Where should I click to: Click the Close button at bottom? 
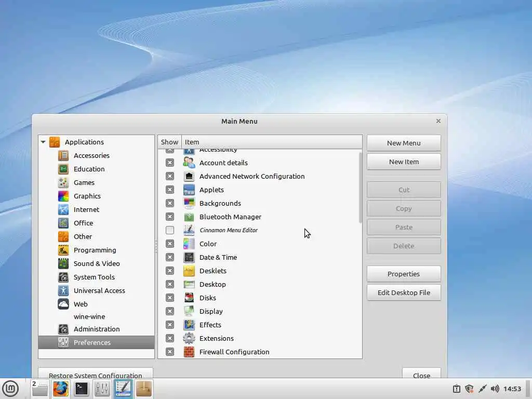point(421,373)
